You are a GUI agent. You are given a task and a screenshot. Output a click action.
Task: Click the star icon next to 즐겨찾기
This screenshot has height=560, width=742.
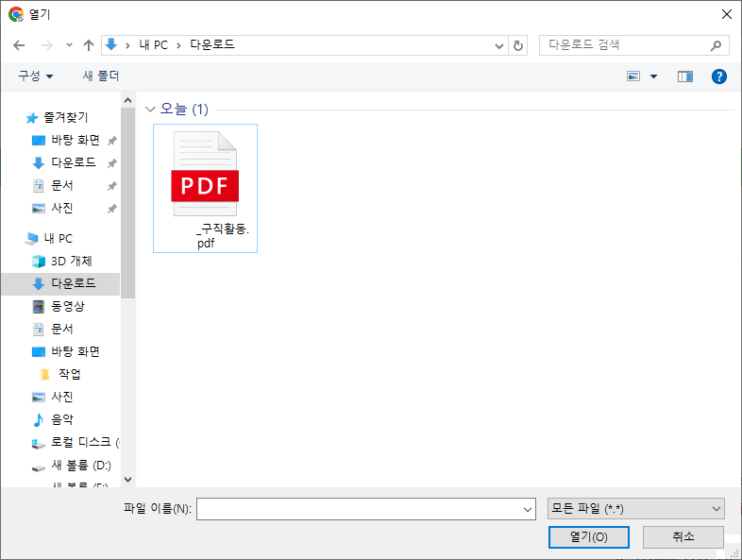coord(32,118)
